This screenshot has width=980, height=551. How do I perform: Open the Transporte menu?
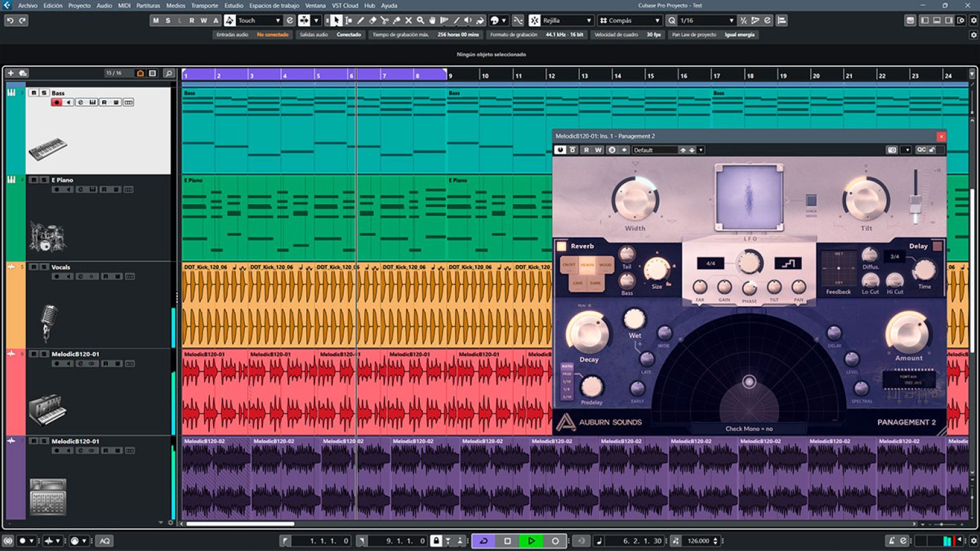tap(204, 5)
